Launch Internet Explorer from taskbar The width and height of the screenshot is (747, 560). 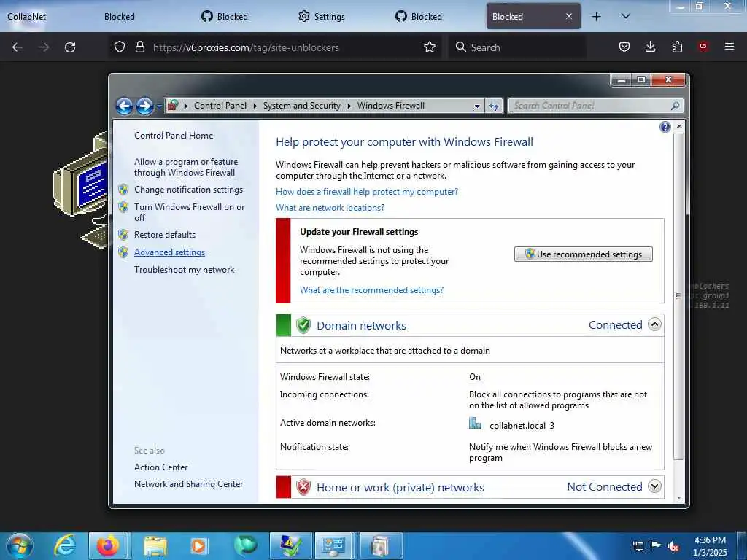coord(65,545)
